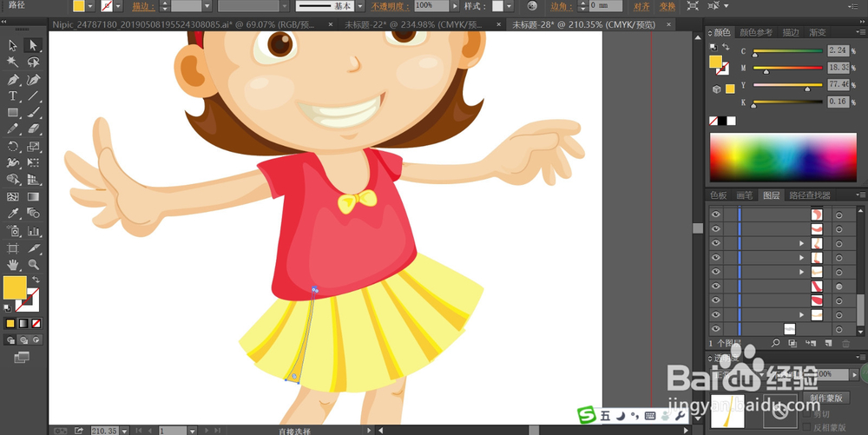
Task: Toggle the eye of the layer with the filled target circle
Action: pos(716,287)
